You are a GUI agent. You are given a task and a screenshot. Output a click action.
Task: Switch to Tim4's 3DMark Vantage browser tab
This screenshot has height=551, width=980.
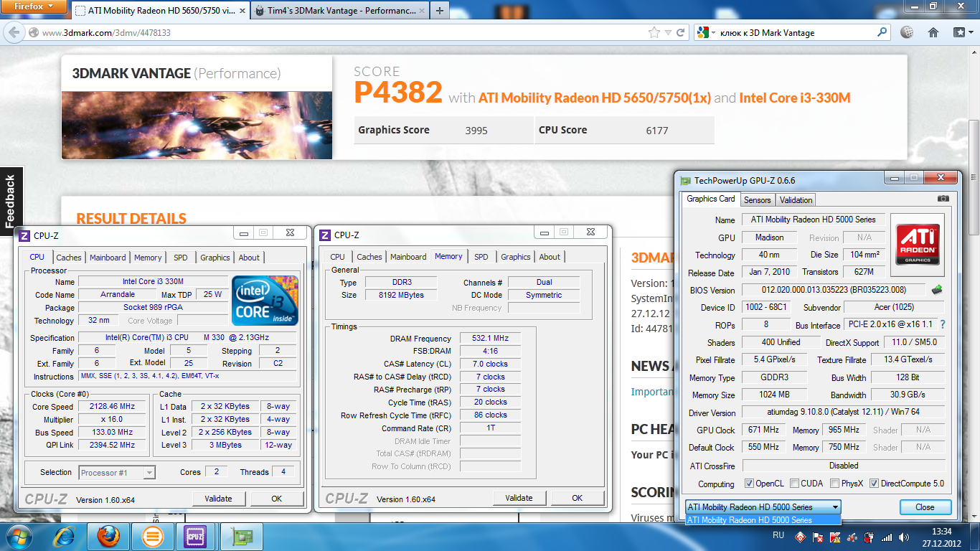[x=340, y=11]
